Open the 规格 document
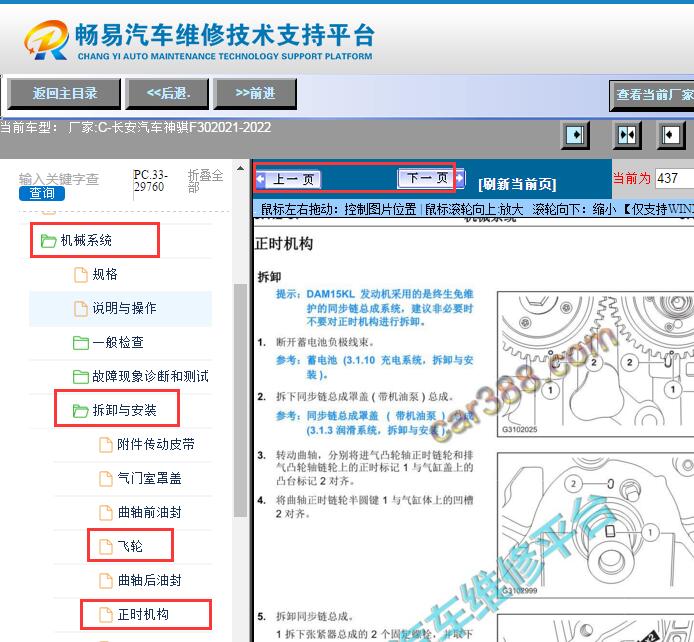Viewport: 694px width, 642px height. point(105,274)
